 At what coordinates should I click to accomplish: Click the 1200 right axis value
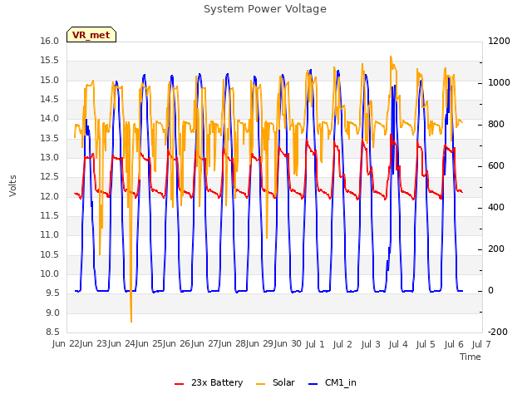(x=499, y=41)
